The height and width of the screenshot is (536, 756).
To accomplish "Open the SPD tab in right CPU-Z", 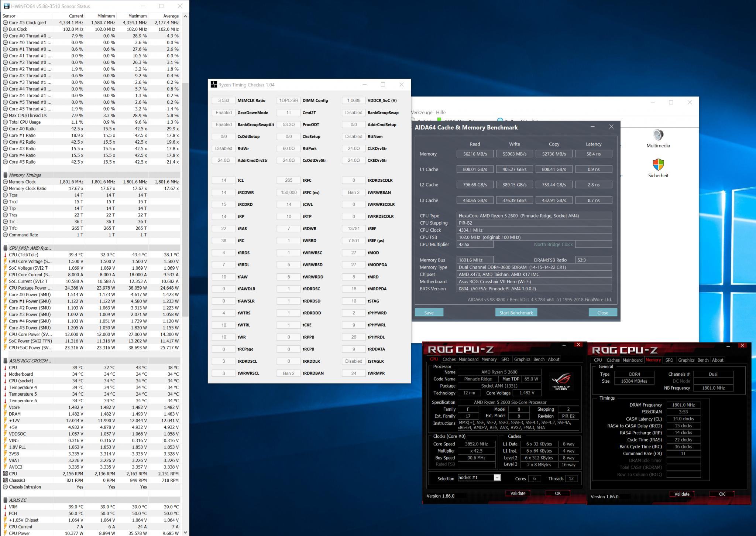I will coord(669,360).
